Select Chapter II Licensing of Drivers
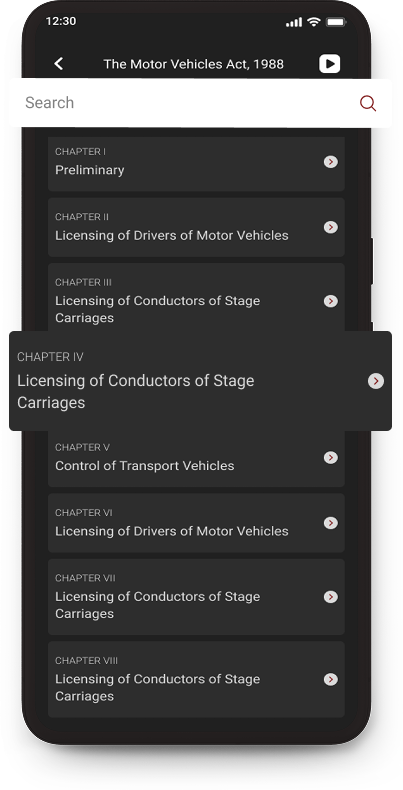The image size is (403, 790). (196, 227)
